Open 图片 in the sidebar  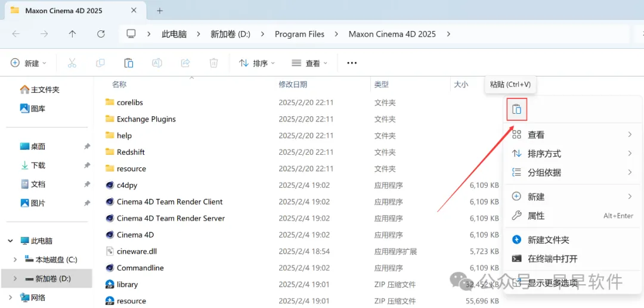pyautogui.click(x=33, y=203)
